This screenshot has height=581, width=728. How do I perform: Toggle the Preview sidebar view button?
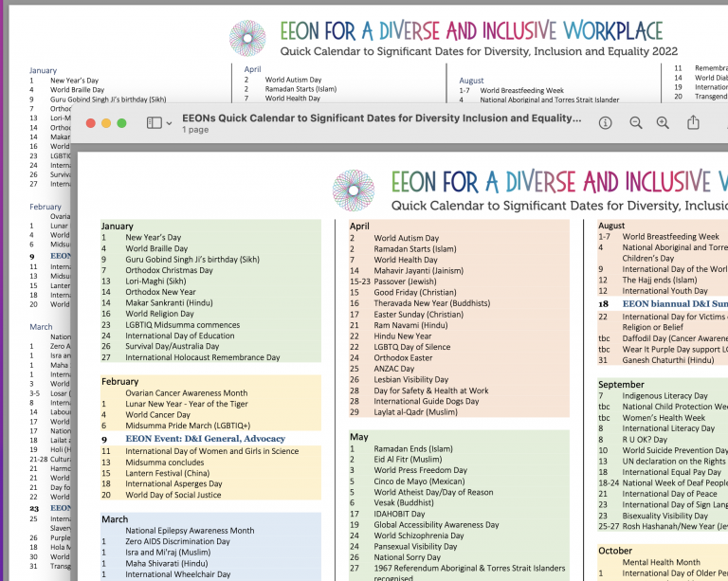point(154,122)
